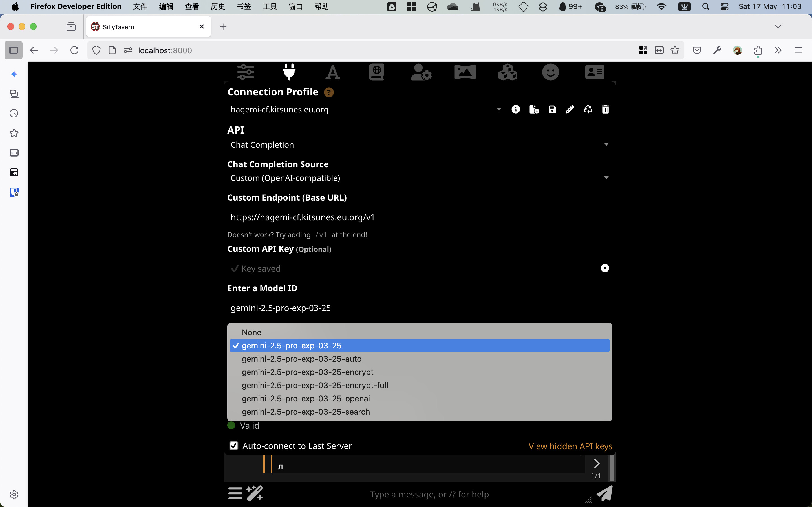
Task: Click the View hidden API keys link
Action: [570, 446]
